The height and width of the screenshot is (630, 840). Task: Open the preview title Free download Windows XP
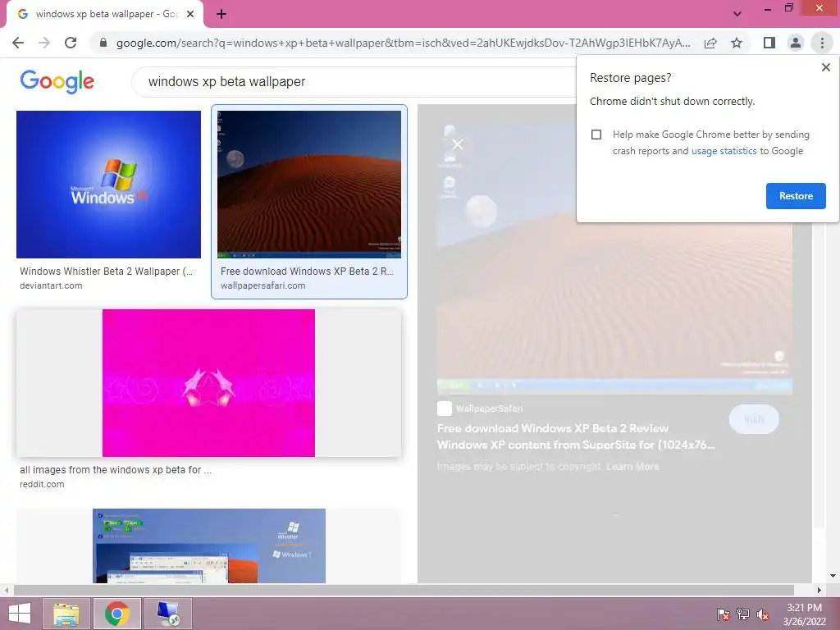[x=576, y=436]
